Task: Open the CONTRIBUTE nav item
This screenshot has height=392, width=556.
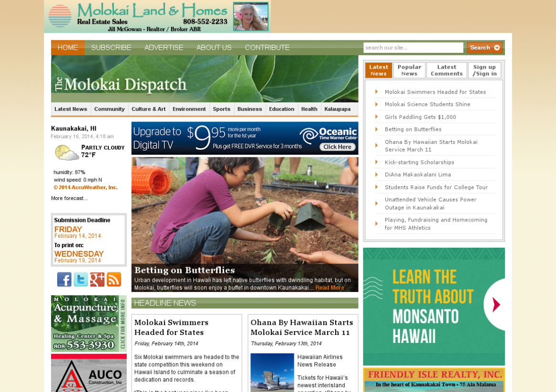Action: [x=267, y=48]
